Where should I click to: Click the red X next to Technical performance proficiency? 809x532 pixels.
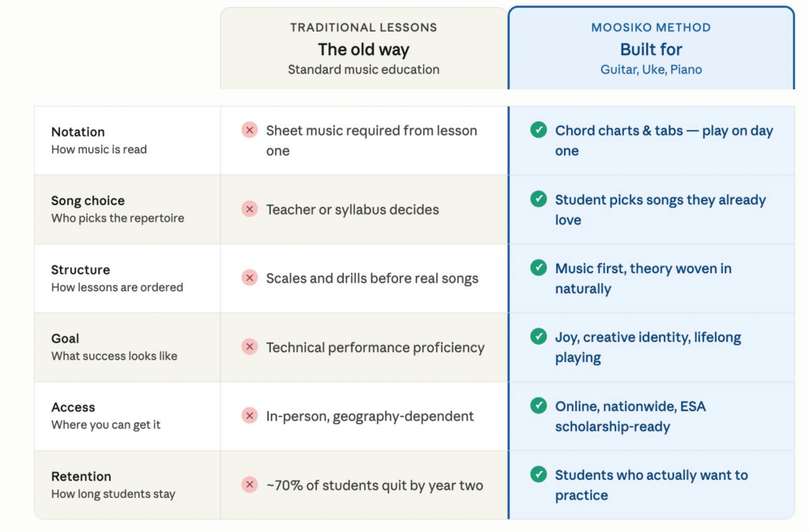point(250,347)
